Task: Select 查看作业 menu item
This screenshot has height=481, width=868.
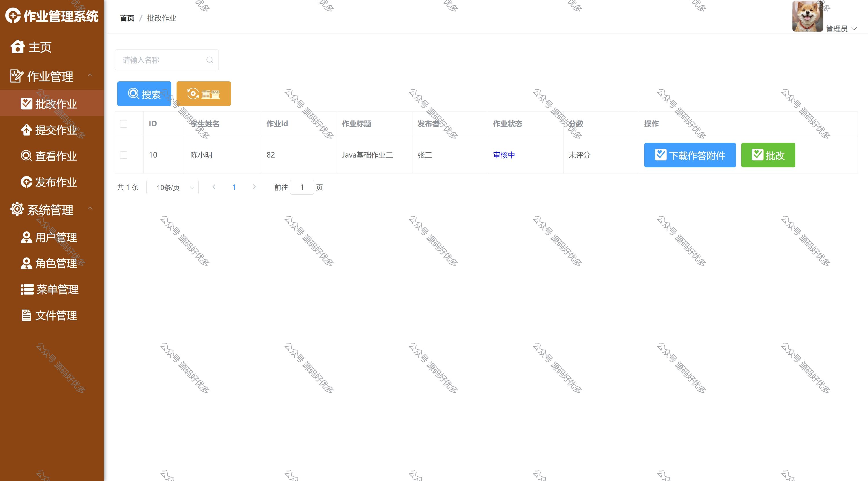Action: pos(52,156)
